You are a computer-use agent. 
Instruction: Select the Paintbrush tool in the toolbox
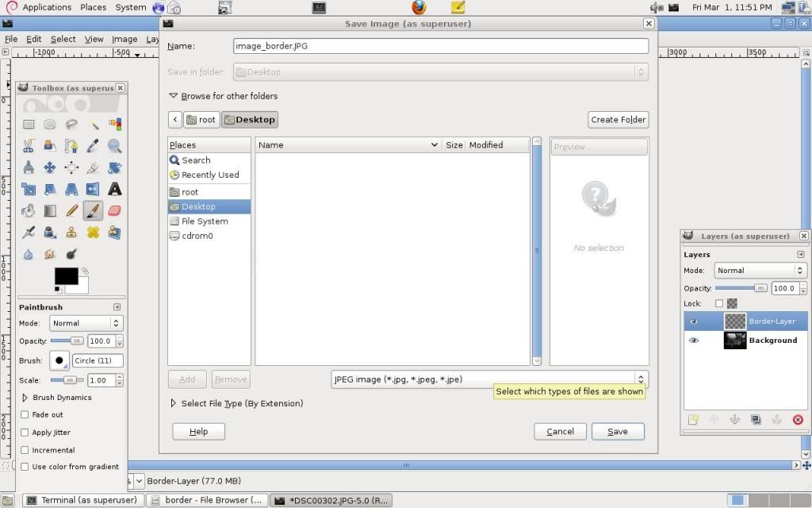pyautogui.click(x=94, y=211)
